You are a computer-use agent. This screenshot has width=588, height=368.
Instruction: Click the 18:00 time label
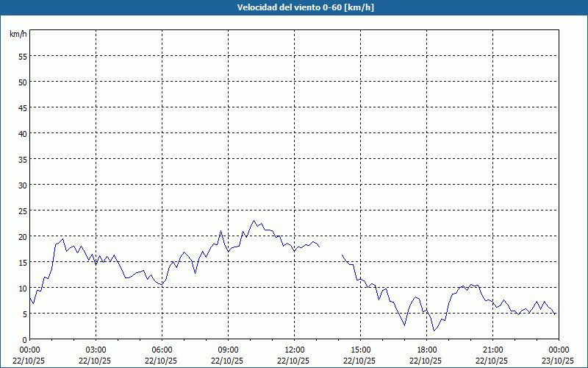coord(427,354)
